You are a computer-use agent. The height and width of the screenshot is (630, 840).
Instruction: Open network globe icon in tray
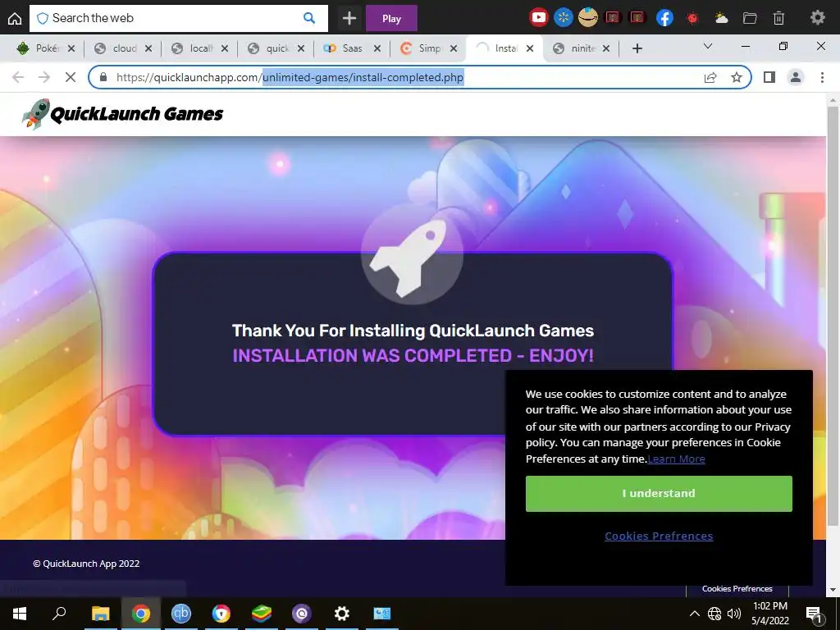[714, 614]
